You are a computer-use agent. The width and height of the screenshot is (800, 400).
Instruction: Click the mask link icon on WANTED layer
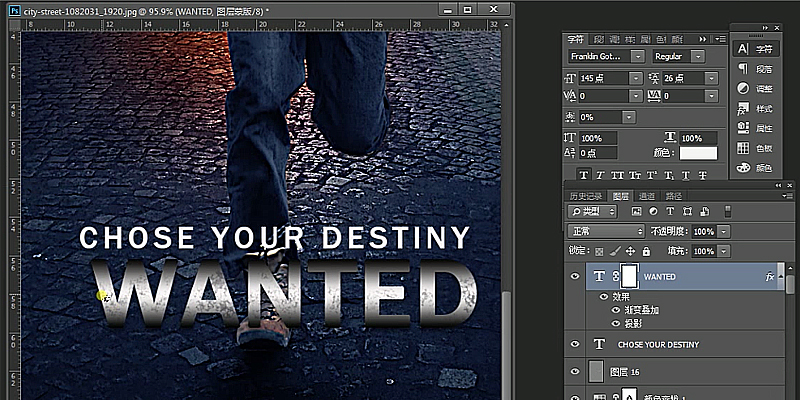click(615, 276)
